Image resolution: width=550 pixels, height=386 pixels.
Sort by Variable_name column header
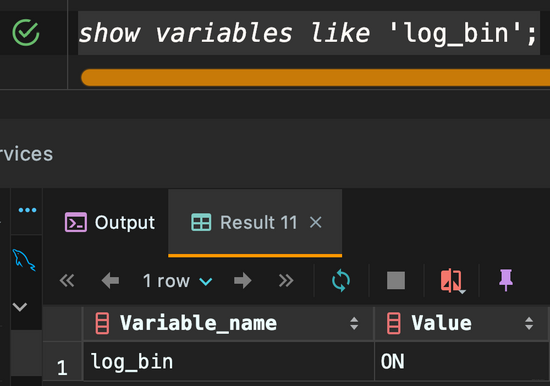(228, 323)
